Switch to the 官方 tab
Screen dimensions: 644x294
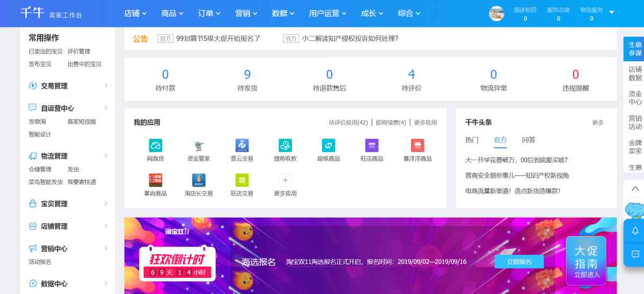click(x=500, y=140)
